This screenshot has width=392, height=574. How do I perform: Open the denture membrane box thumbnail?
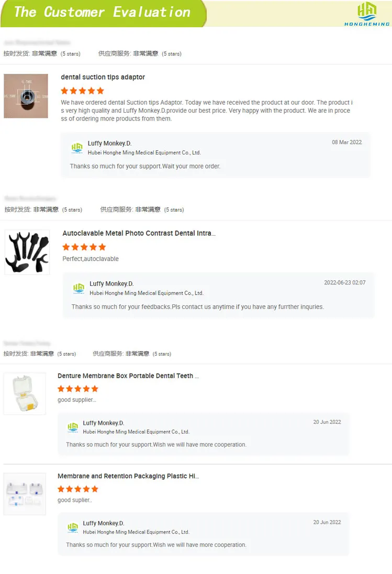click(25, 394)
